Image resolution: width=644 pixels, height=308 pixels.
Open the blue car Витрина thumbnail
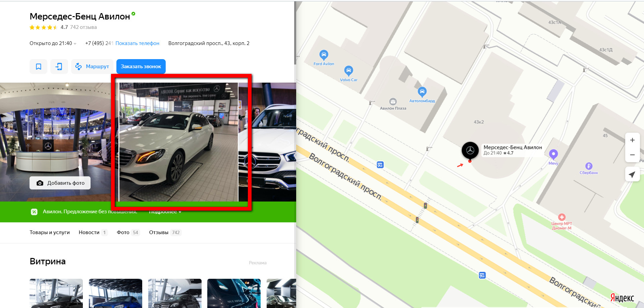pos(115,293)
